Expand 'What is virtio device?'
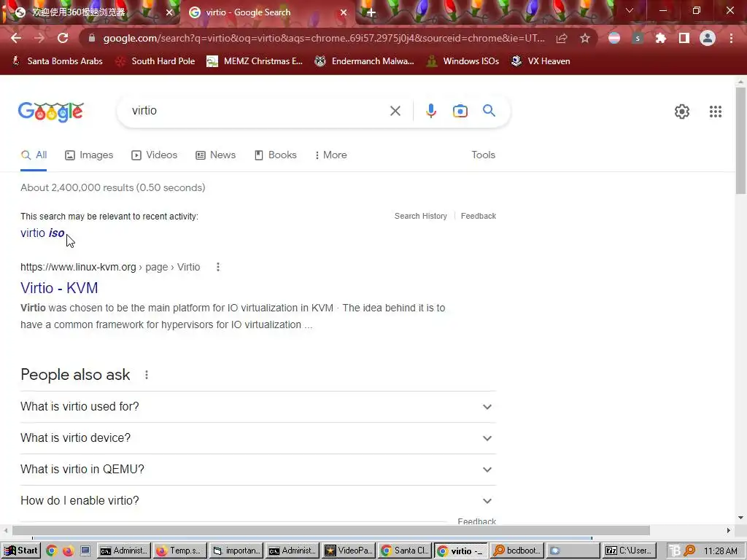Screen dimensions: 747x560 [x=258, y=438]
